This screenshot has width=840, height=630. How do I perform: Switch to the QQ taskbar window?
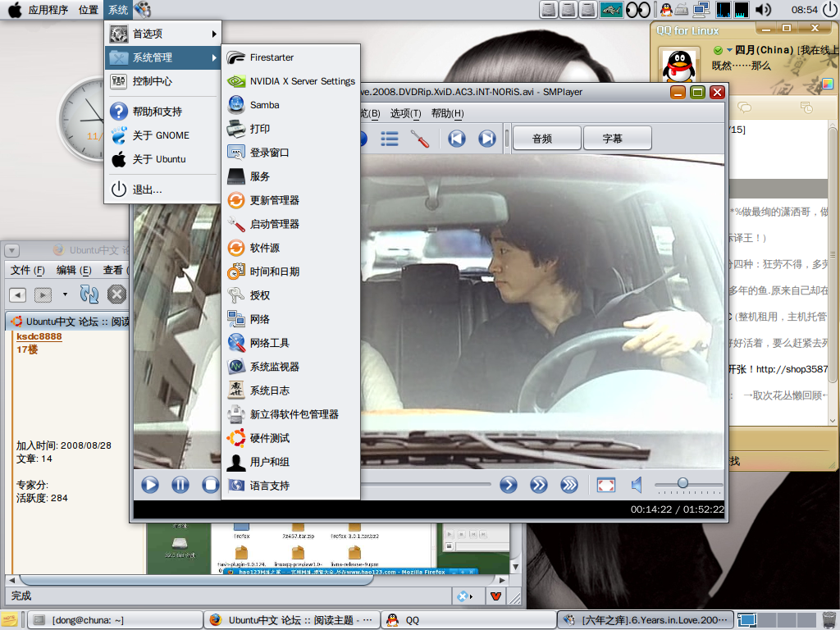(x=468, y=620)
